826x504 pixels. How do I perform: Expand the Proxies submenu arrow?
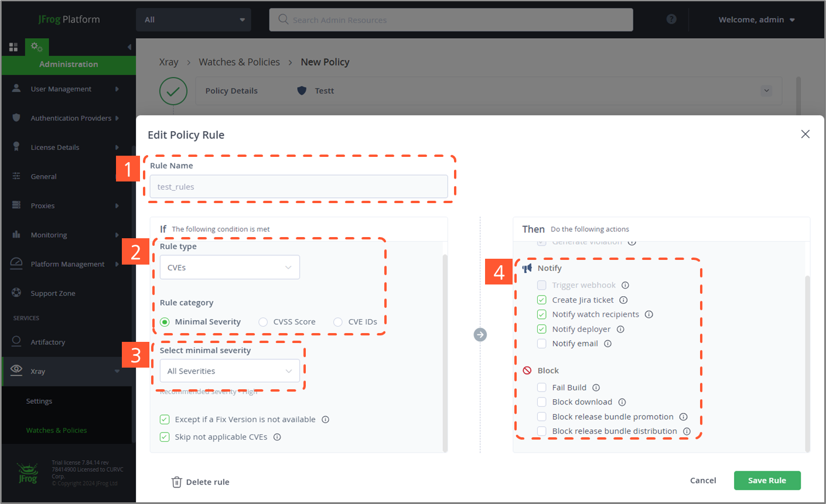(117, 205)
